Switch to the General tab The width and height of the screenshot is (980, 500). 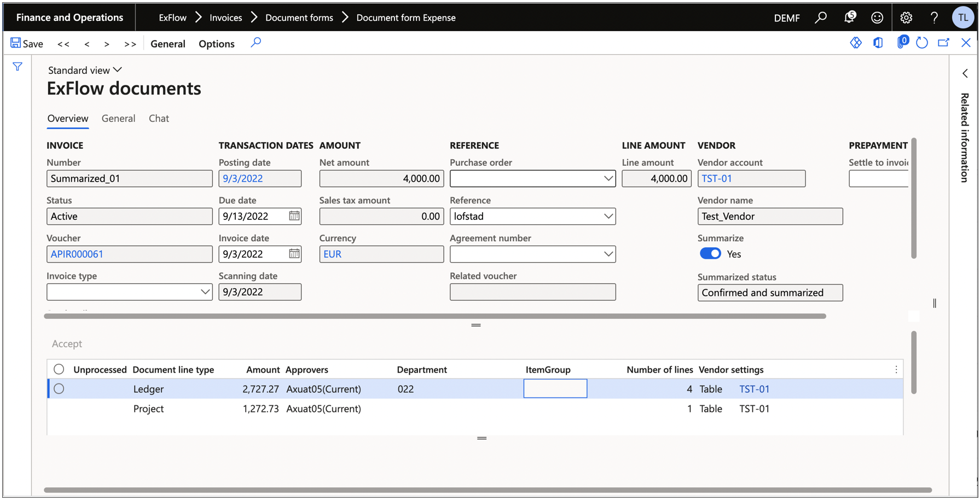118,118
